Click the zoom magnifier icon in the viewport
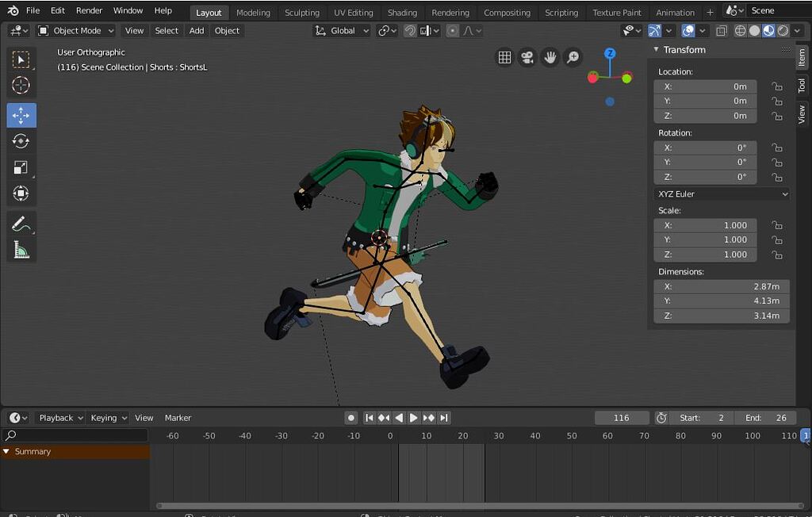812x517 pixels. pos(573,57)
